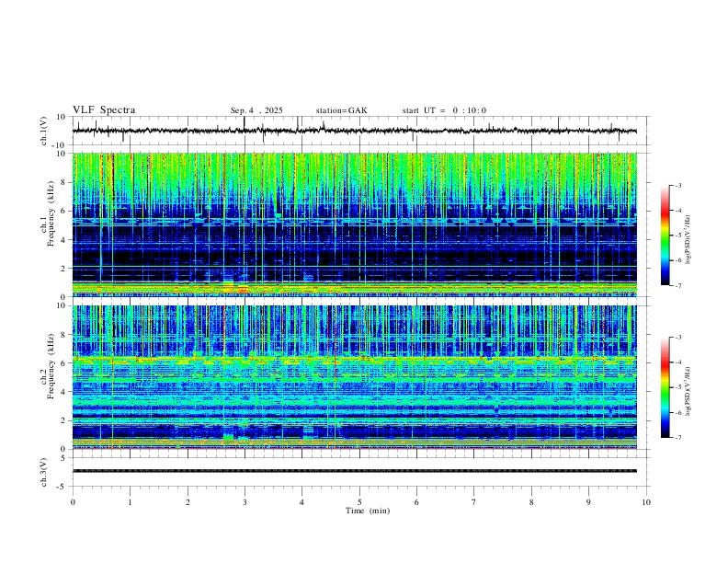Viewport: 728px width, 563px height.
Task: Click the "-7" tick on ch.2 color bar
Action: coord(677,438)
